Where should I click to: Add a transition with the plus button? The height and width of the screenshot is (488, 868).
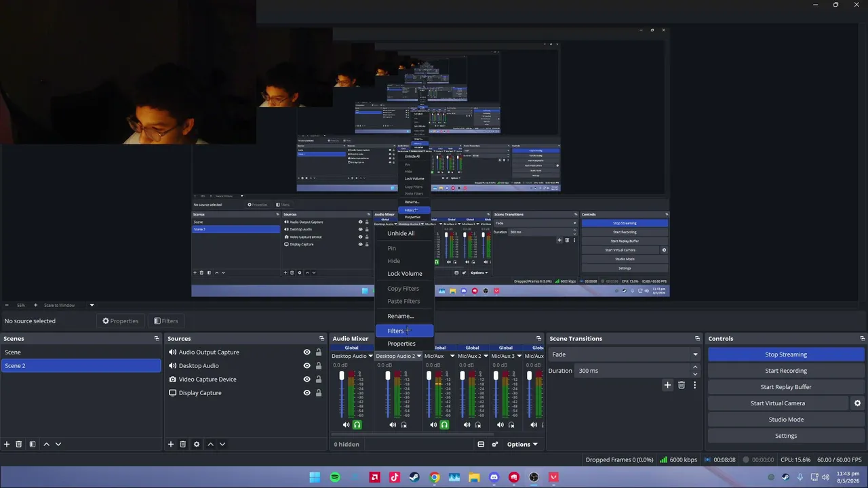click(x=667, y=385)
